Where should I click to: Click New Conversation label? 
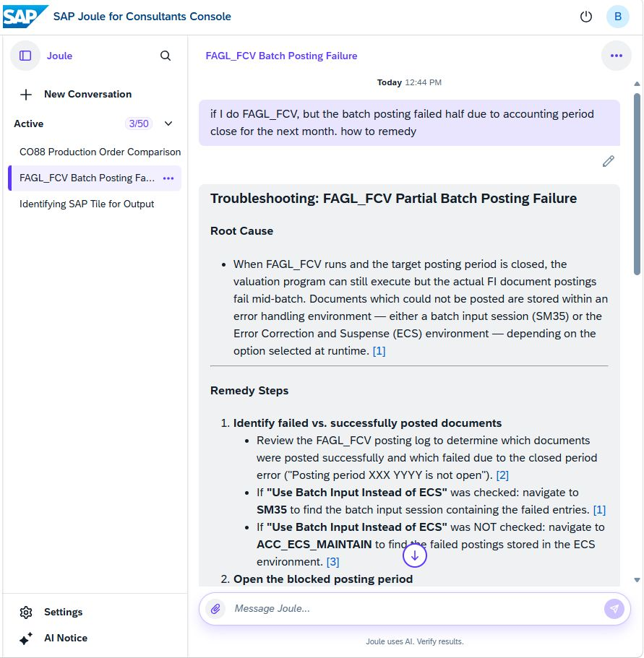(x=87, y=94)
